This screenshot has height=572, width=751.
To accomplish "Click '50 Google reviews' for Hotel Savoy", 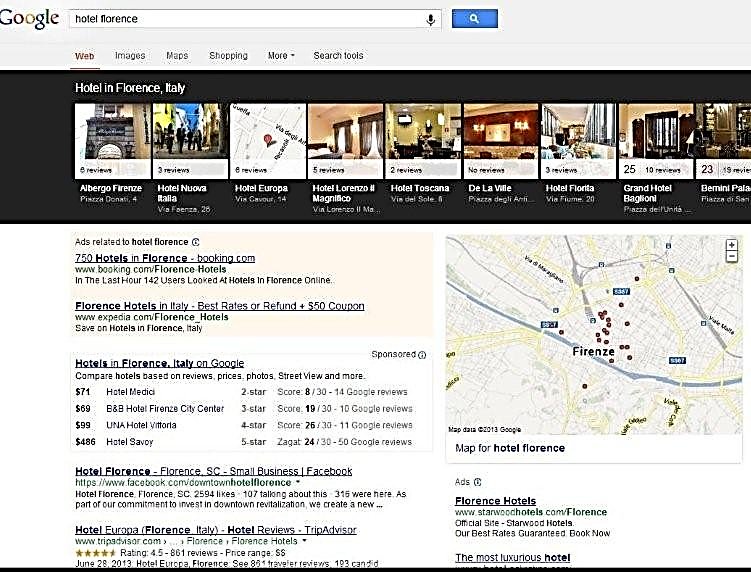I will [x=375, y=442].
